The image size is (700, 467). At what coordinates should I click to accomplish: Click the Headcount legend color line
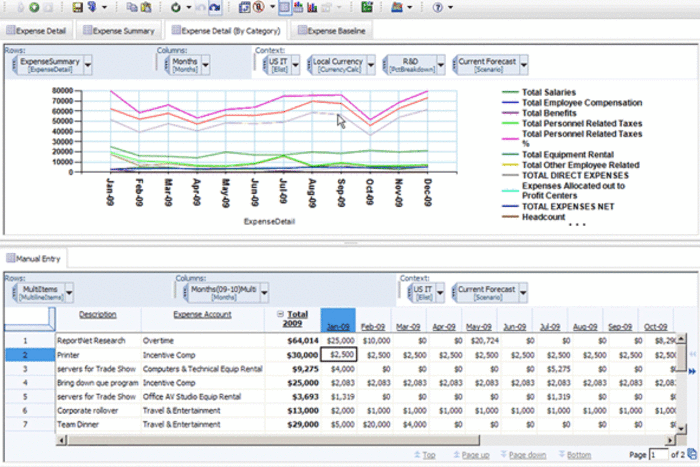[510, 217]
